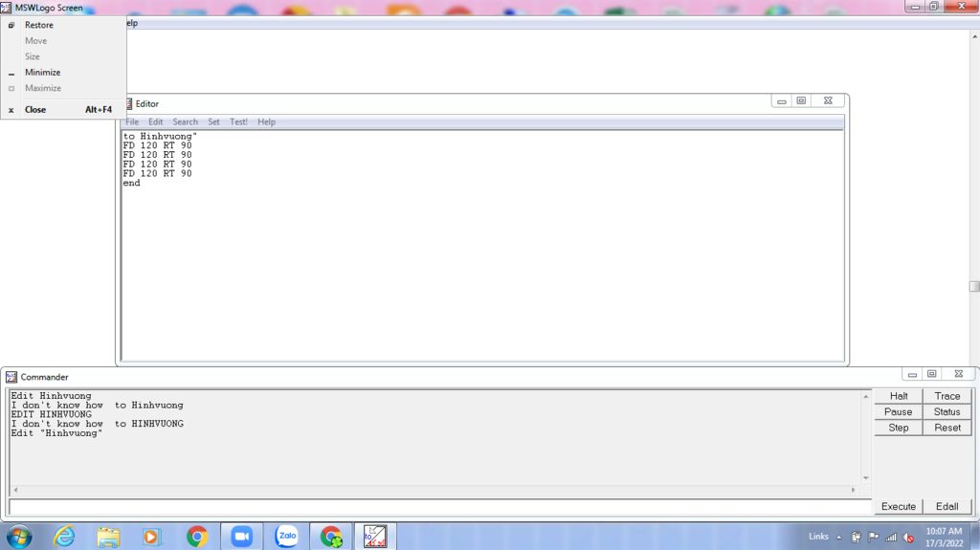This screenshot has height=550, width=980.
Task: Click MSWLogo Screen title bar icon
Action: click(x=7, y=8)
